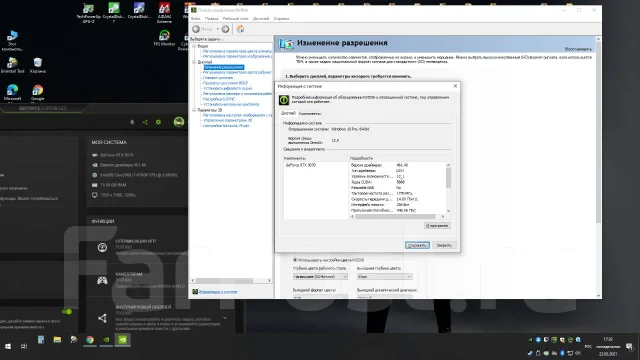Click scroll-down arrow of the details list
The width and height of the screenshot is (640, 360).
448,211
